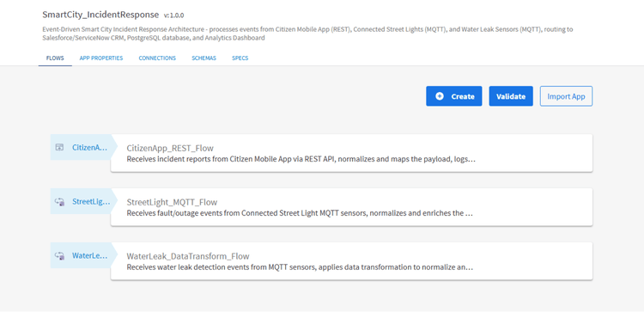Open the FLOWS tab
Viewport: 644px width, 312px height.
55,58
